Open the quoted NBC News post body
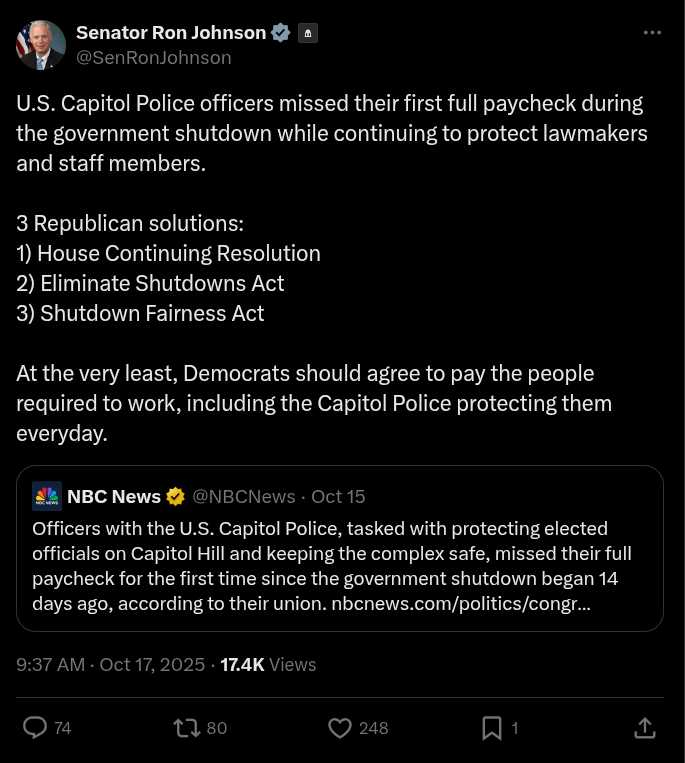This screenshot has height=763, width=685. 330,553
